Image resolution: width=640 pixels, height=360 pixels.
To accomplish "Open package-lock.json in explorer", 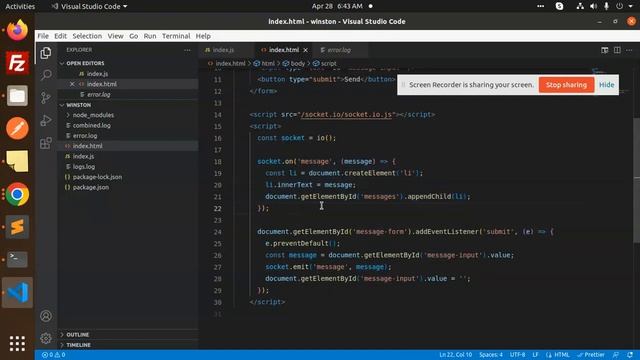I will [x=97, y=177].
